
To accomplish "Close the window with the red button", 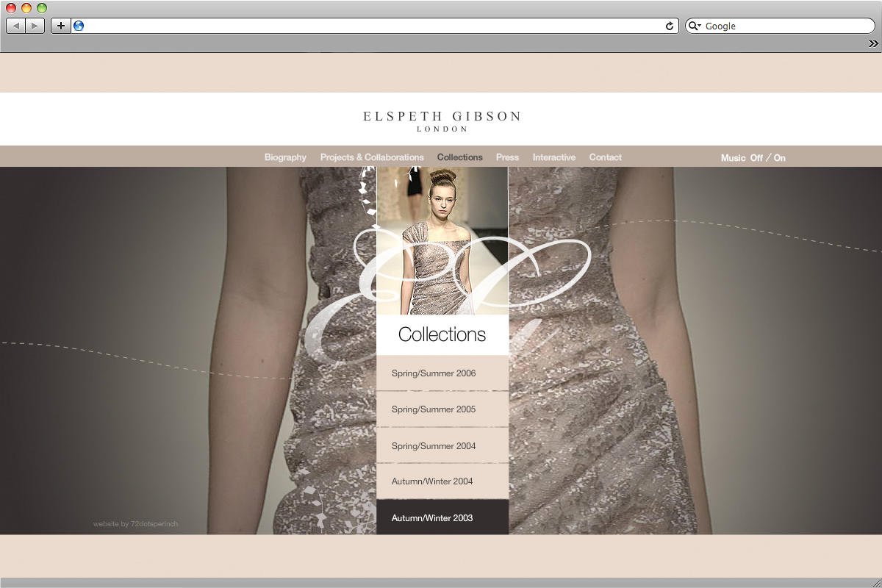I will (11, 8).
